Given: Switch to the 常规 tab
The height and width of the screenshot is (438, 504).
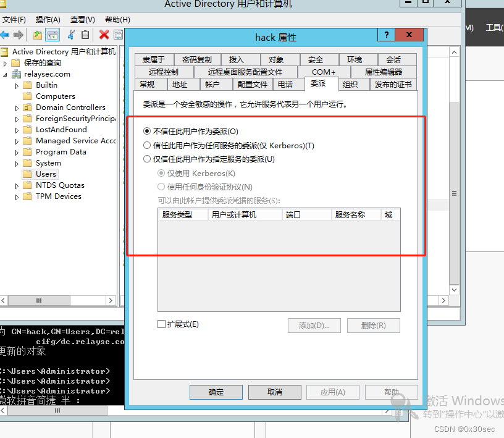Looking at the screenshot, I should [151, 84].
